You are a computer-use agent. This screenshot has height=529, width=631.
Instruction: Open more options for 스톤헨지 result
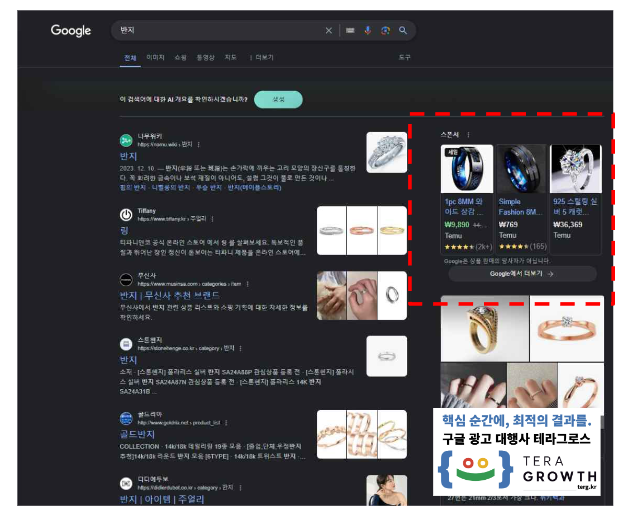(241, 348)
